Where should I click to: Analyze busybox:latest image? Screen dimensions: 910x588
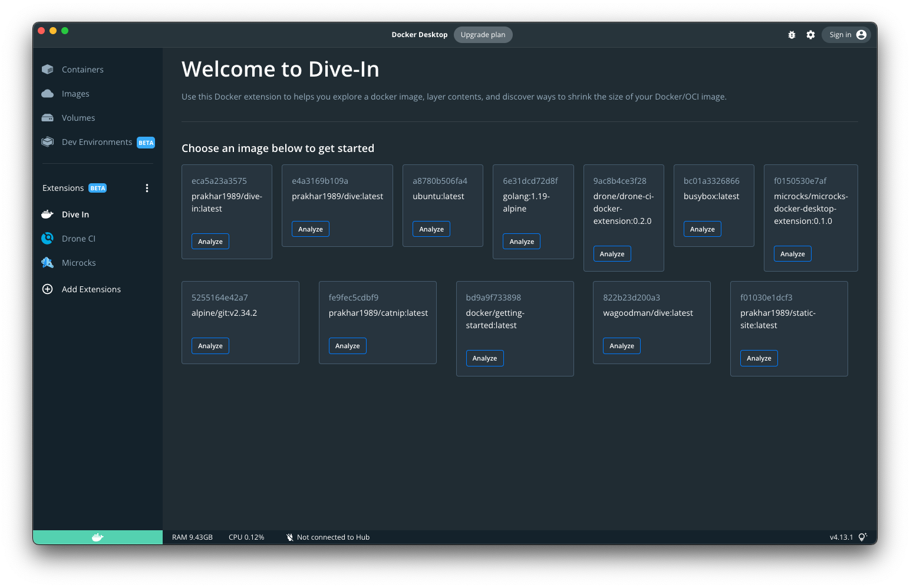[x=703, y=229]
